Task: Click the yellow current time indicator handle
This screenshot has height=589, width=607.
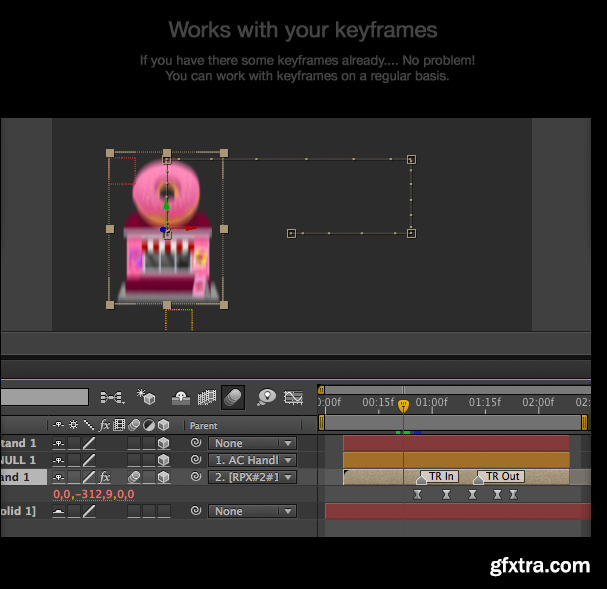Action: [x=403, y=406]
